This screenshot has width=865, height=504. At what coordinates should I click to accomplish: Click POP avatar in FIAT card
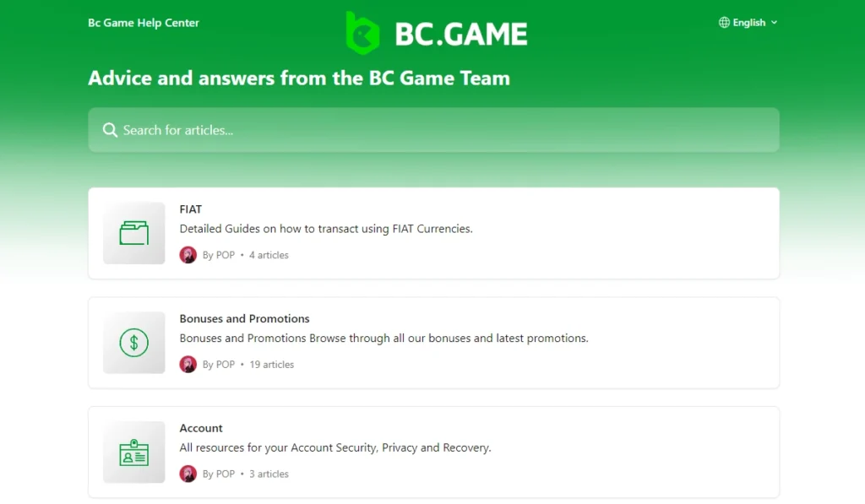(x=188, y=255)
